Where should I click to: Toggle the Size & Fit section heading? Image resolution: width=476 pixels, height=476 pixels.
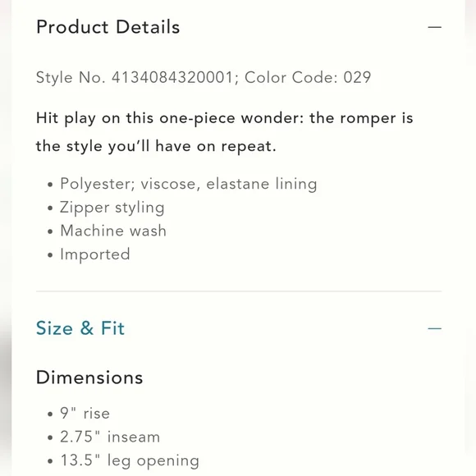point(80,328)
